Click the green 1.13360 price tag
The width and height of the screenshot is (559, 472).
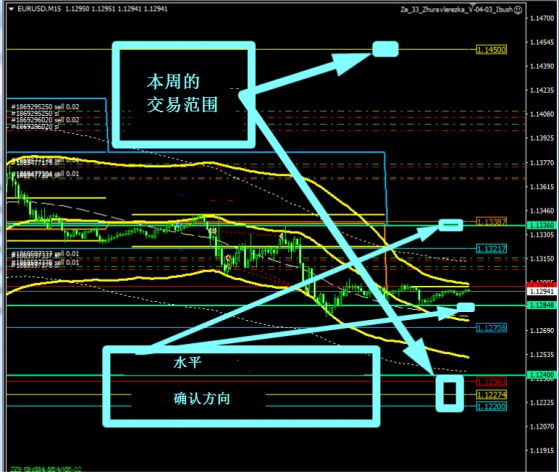point(541,225)
